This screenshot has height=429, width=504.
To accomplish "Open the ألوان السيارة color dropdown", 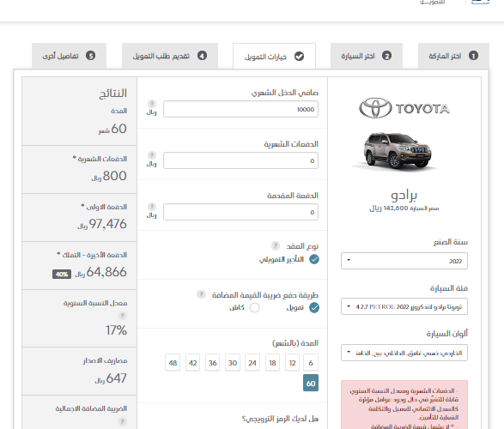I will (x=404, y=353).
